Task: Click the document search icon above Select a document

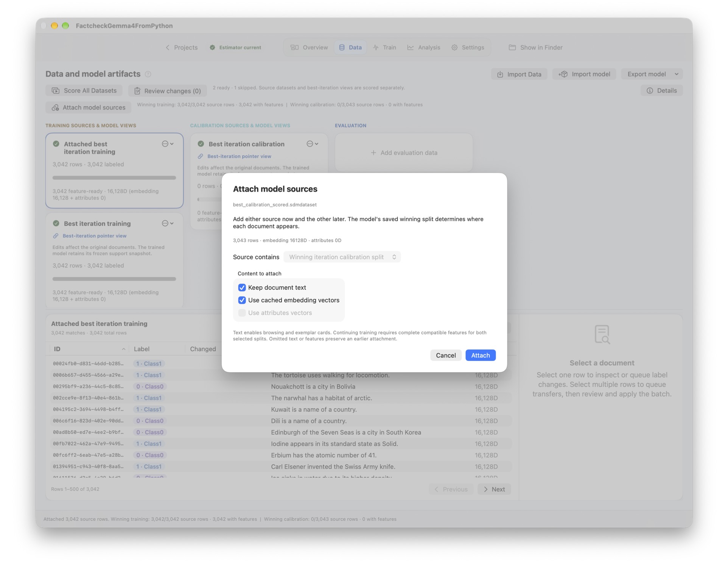Action: pyautogui.click(x=602, y=334)
